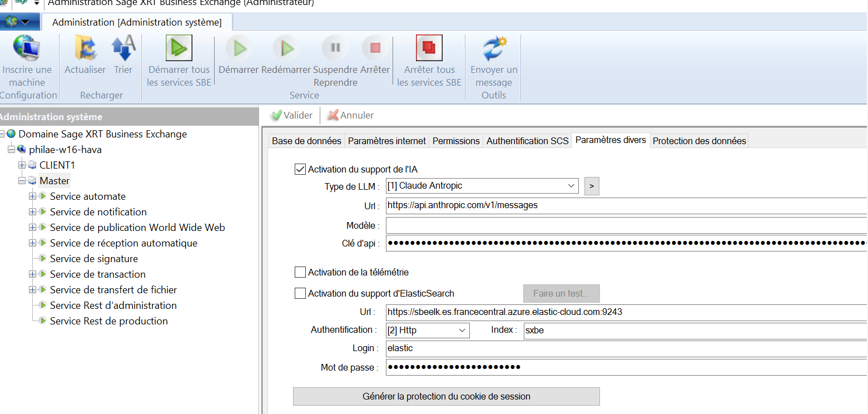Click the Redémarrer service icon

pyautogui.click(x=286, y=48)
